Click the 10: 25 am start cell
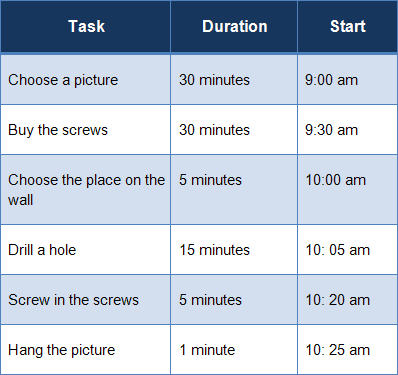Image resolution: width=398 pixels, height=375 pixels. pos(347,350)
